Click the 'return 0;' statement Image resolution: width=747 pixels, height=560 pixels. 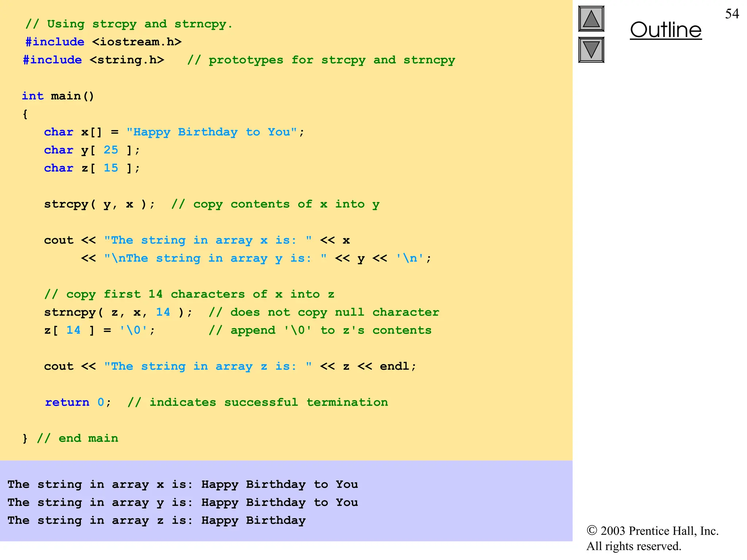coord(78,402)
